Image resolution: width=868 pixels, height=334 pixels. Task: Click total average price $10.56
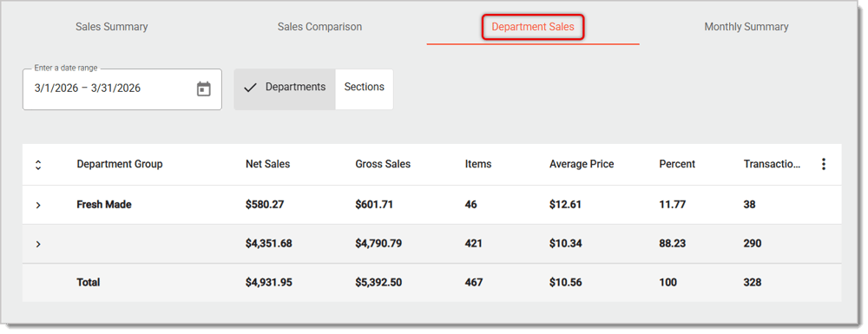(566, 283)
